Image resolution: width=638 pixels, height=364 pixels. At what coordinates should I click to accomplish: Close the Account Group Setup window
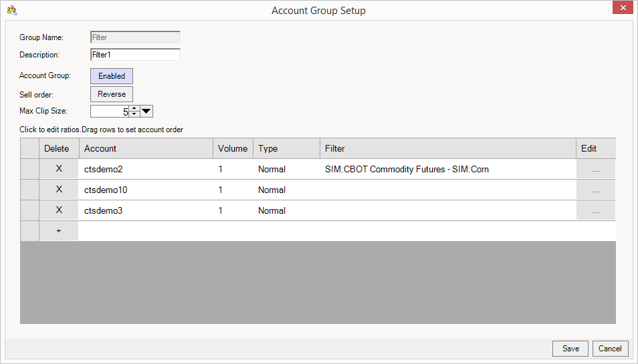[x=622, y=8]
